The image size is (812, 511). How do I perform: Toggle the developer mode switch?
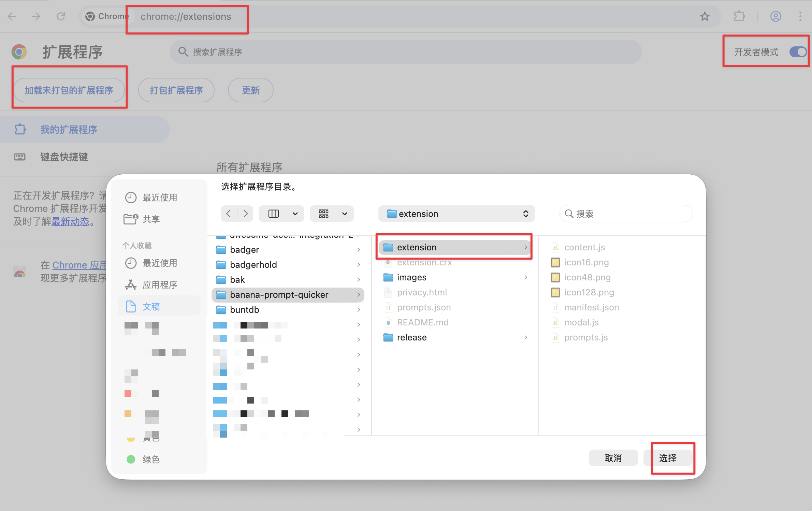pyautogui.click(x=798, y=52)
